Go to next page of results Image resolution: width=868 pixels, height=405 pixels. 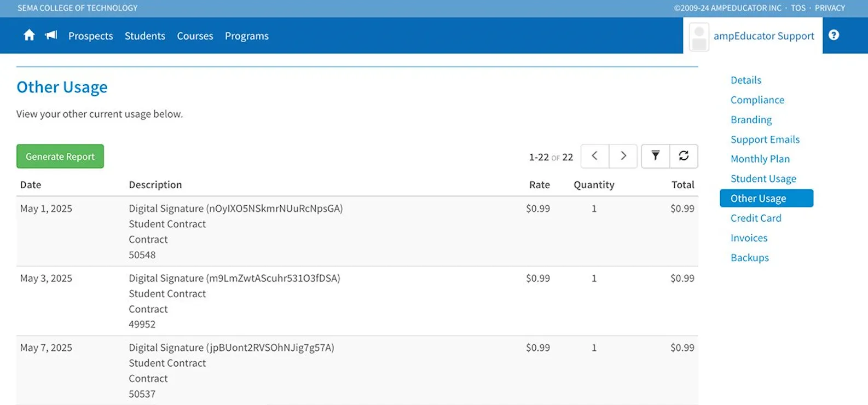(623, 156)
